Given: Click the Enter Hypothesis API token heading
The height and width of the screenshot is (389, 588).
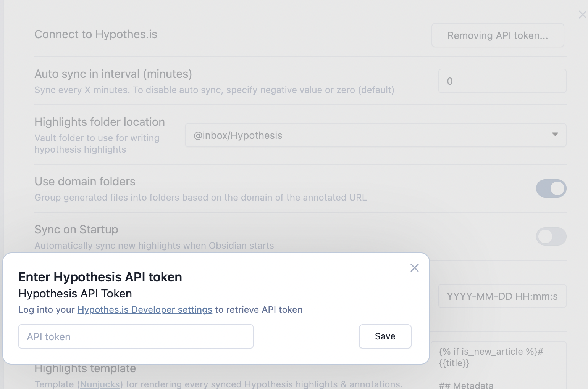Looking at the screenshot, I should tap(100, 277).
